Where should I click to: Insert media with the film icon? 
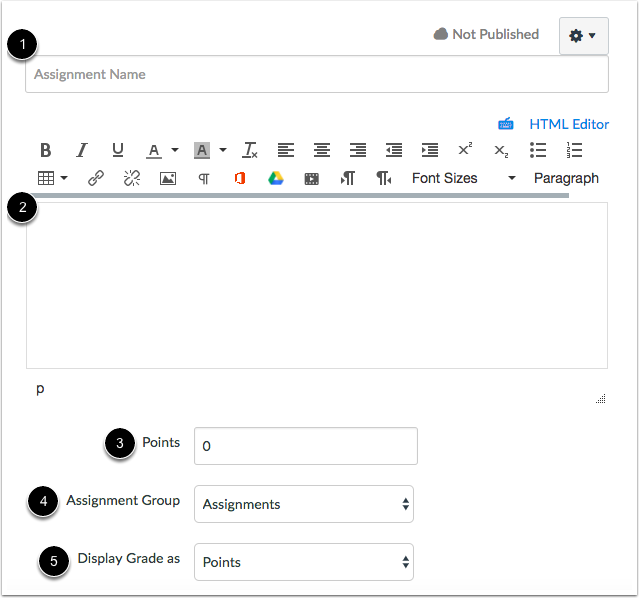pos(312,179)
